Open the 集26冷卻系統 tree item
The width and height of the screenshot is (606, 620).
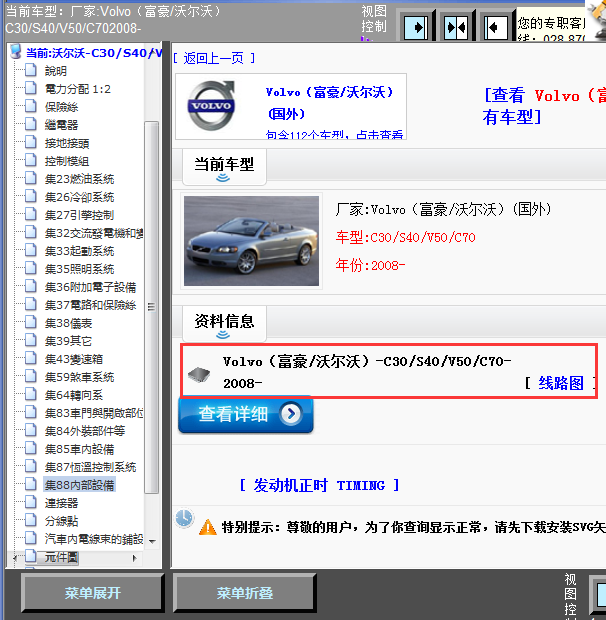[x=79, y=197]
